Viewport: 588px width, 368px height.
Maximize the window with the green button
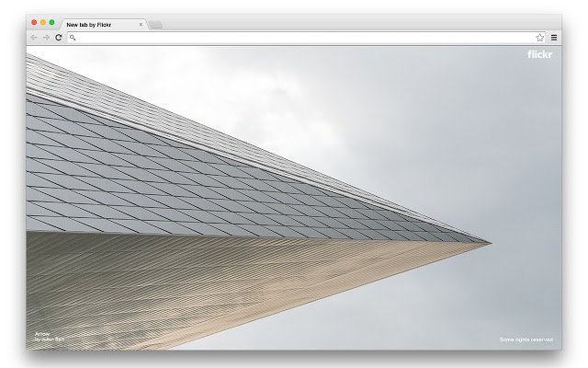point(51,22)
